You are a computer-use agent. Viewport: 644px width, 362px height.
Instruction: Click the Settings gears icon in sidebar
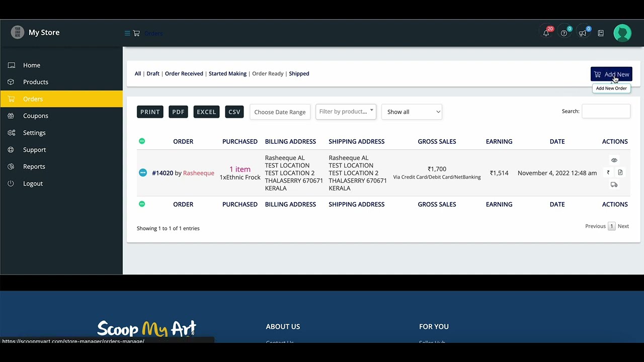click(x=11, y=133)
